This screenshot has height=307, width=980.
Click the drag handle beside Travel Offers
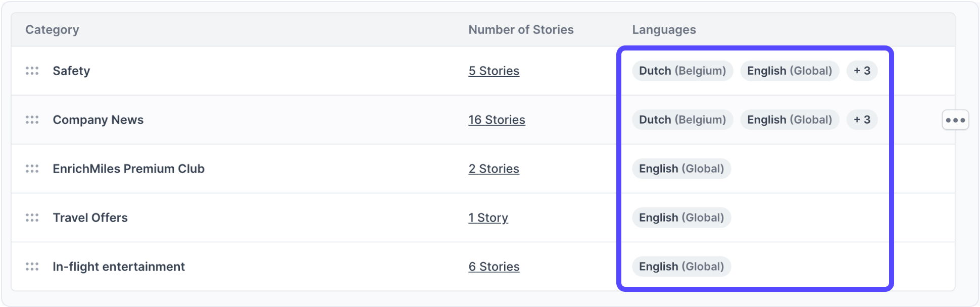[32, 218]
